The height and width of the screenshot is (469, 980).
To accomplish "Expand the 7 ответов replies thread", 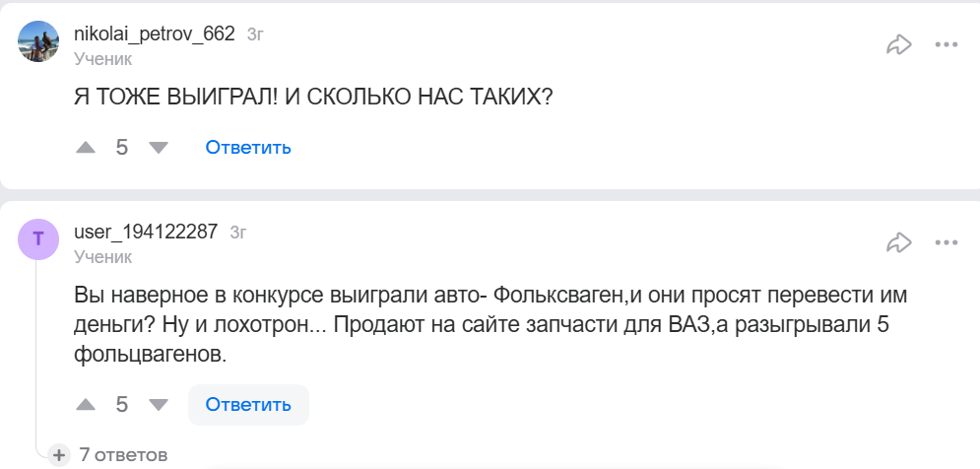I will tap(112, 454).
